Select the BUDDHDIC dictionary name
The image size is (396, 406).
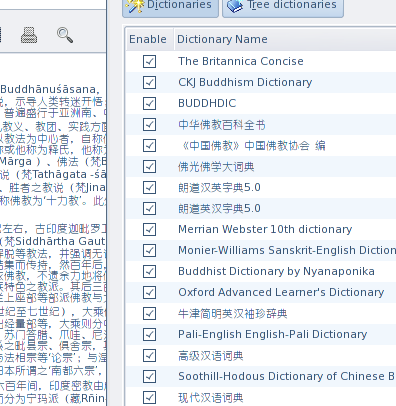coord(207,103)
